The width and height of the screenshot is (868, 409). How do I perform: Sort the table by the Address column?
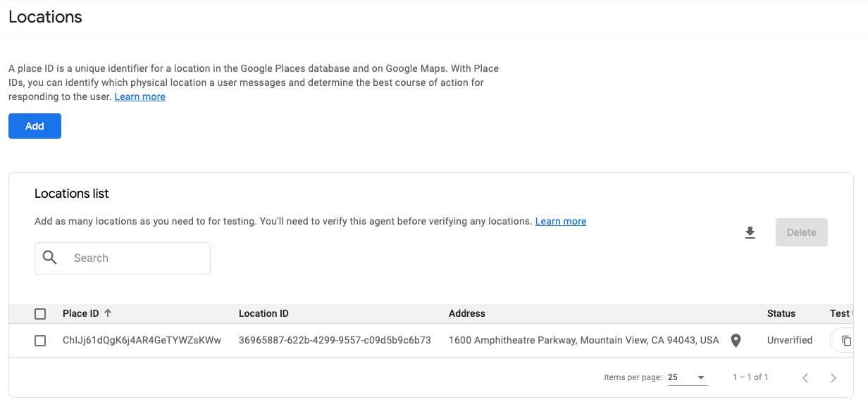click(466, 313)
